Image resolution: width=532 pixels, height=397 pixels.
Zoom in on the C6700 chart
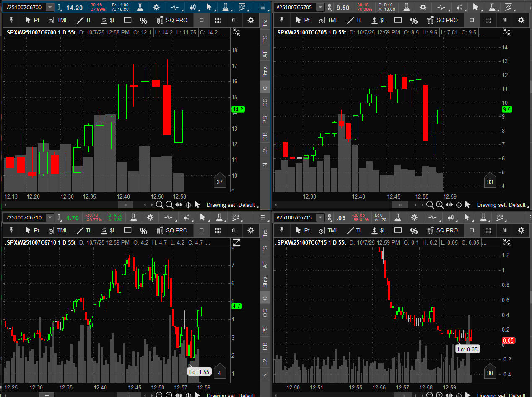169,205
